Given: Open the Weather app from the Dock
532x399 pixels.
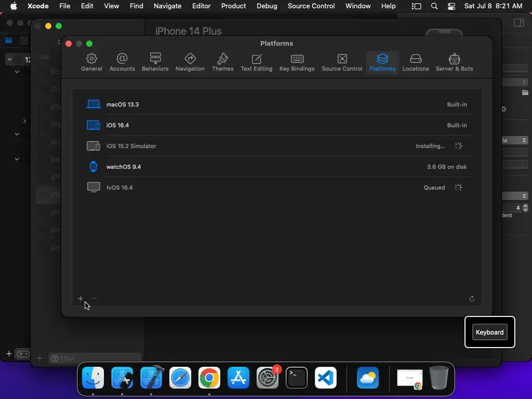Looking at the screenshot, I should click(368, 378).
